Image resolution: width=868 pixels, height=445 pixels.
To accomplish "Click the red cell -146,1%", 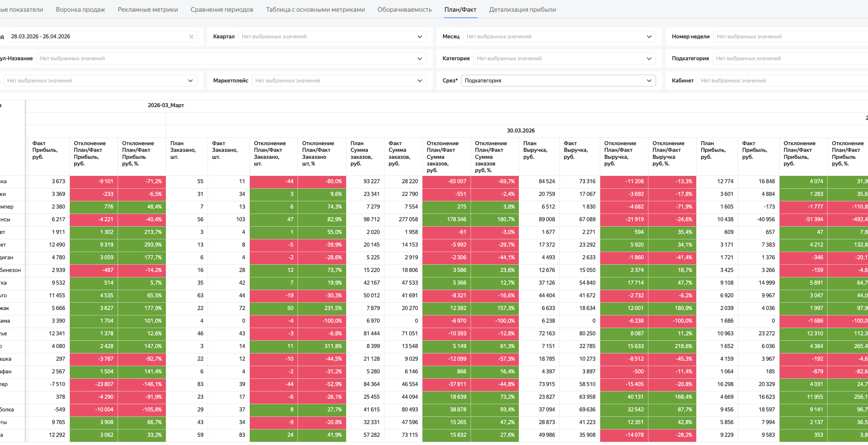I will [x=142, y=384].
